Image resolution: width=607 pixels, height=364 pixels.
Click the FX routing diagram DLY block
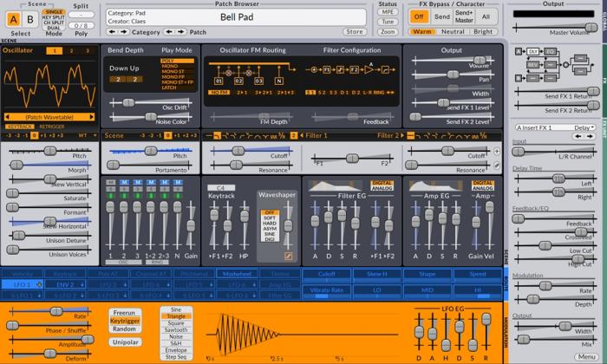533,51
